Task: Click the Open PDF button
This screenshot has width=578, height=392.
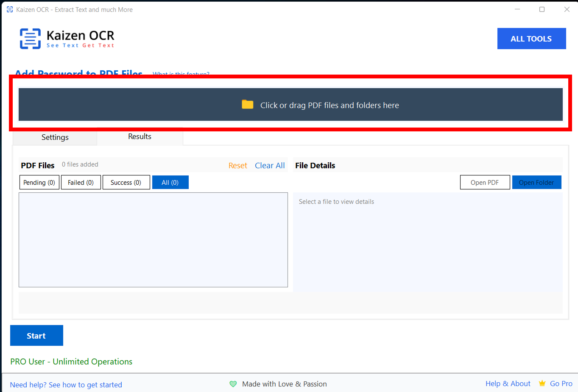Action: coord(484,182)
